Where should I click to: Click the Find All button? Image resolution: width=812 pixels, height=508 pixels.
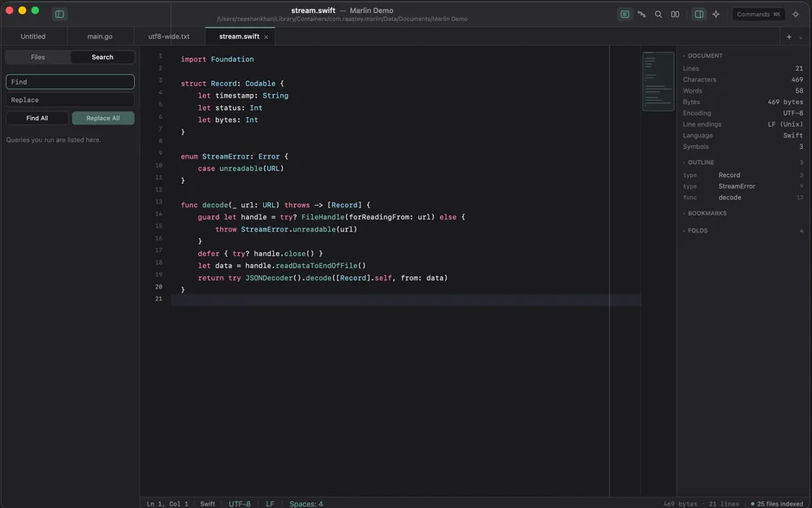(37, 118)
